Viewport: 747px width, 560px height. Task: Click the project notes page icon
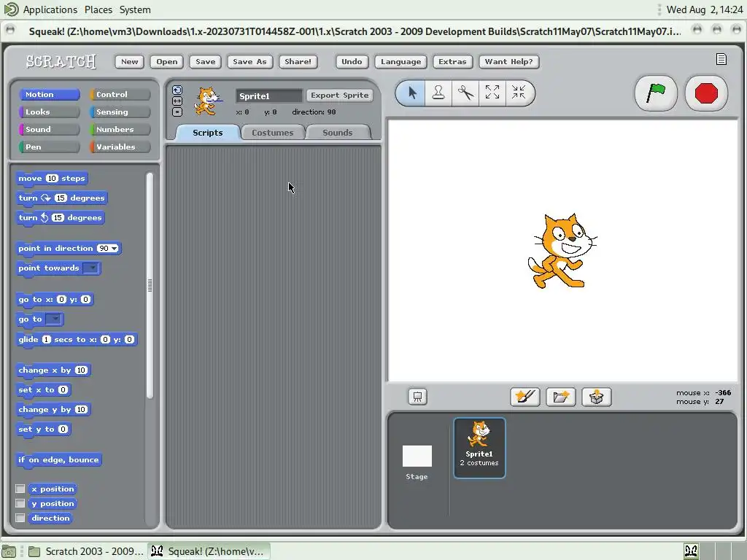tap(721, 59)
